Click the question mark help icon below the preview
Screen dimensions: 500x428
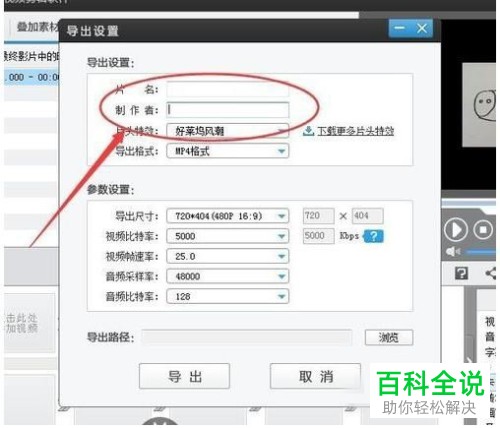(461, 273)
